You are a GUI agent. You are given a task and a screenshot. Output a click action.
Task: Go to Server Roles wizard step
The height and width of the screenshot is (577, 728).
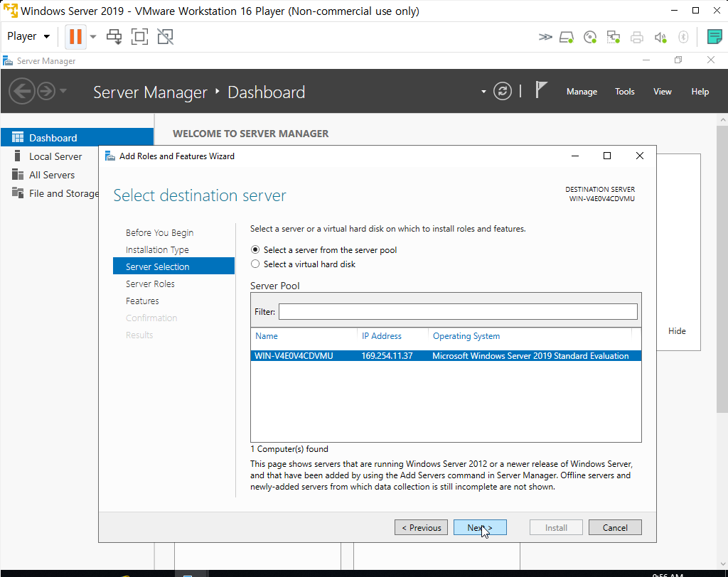[150, 284]
